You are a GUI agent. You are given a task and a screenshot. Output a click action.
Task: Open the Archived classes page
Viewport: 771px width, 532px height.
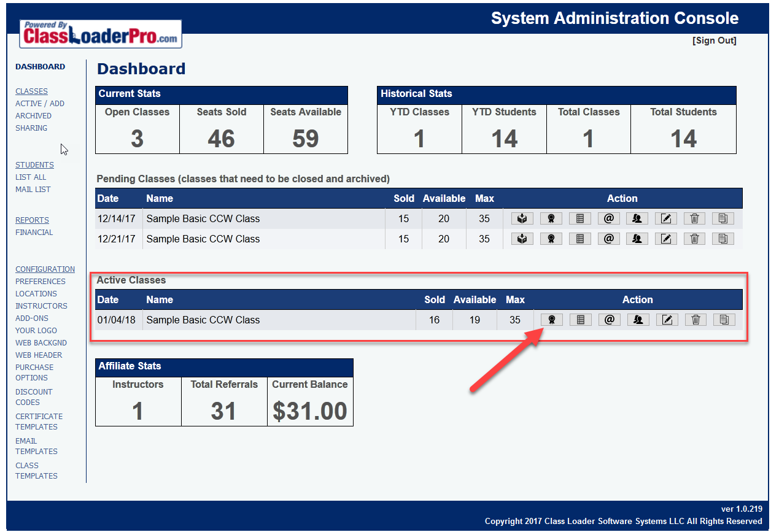click(33, 116)
